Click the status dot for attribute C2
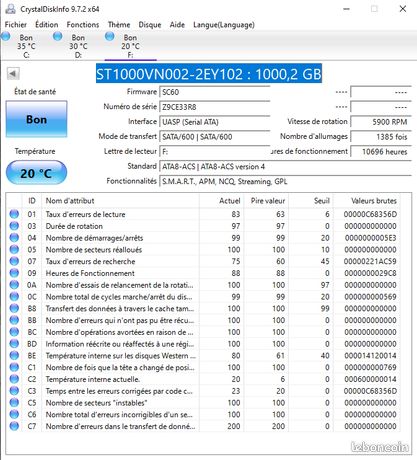 point(14,379)
